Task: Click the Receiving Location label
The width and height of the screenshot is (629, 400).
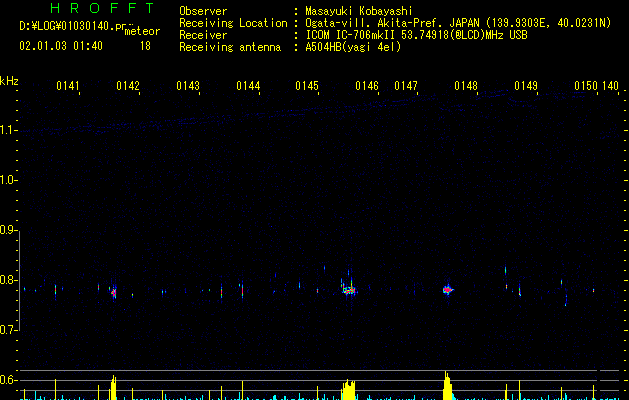Action: (233, 23)
